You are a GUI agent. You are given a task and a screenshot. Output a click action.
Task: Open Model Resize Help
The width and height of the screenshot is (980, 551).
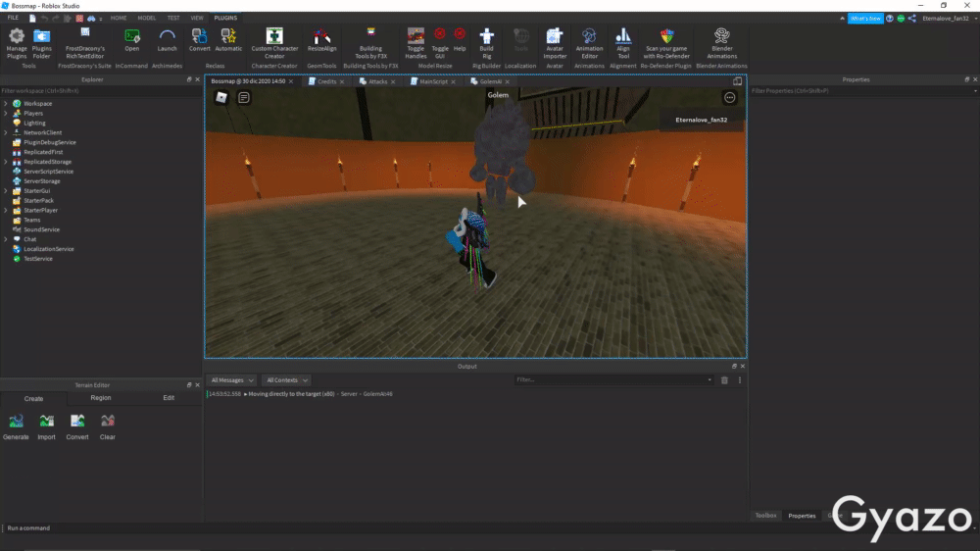click(460, 40)
